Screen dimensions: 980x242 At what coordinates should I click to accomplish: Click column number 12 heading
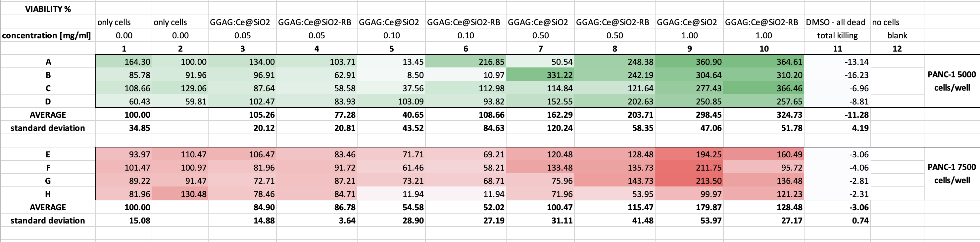[897, 49]
